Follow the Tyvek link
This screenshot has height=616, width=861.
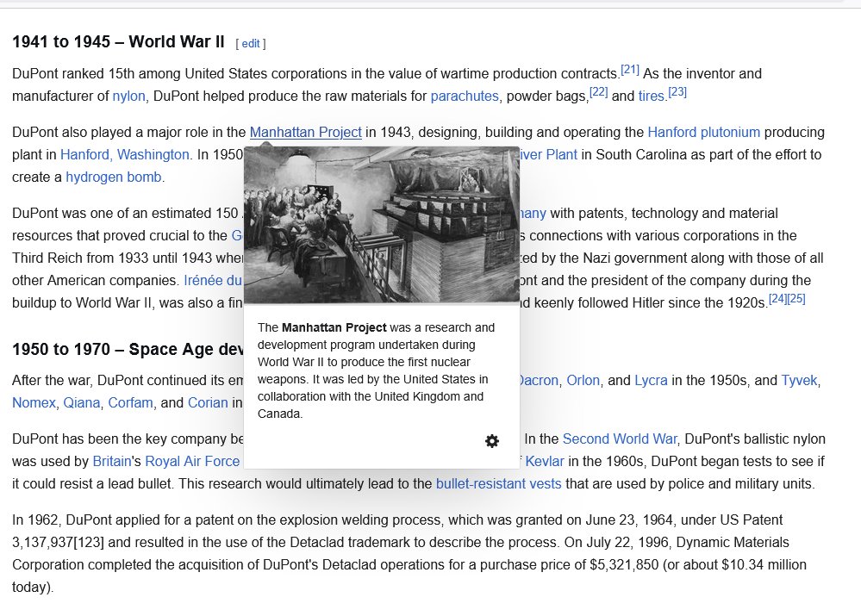click(800, 381)
